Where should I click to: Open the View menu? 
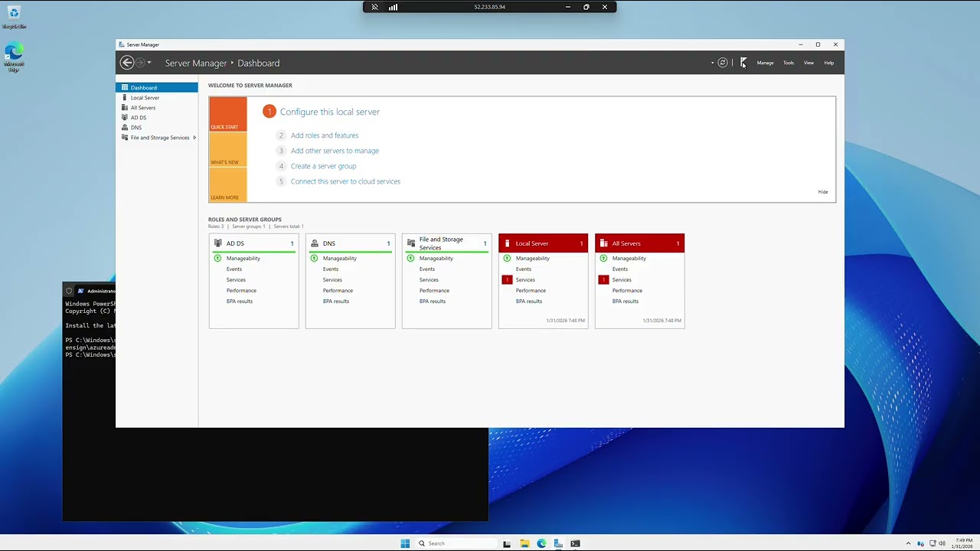point(808,63)
